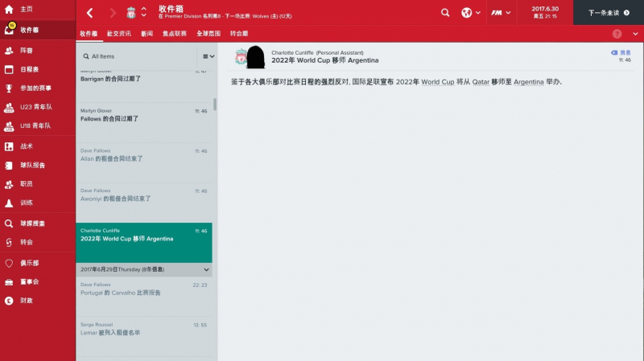Collapse the 2017年6月29日 Thursday message group
This screenshot has width=644, height=361.
(x=206, y=269)
